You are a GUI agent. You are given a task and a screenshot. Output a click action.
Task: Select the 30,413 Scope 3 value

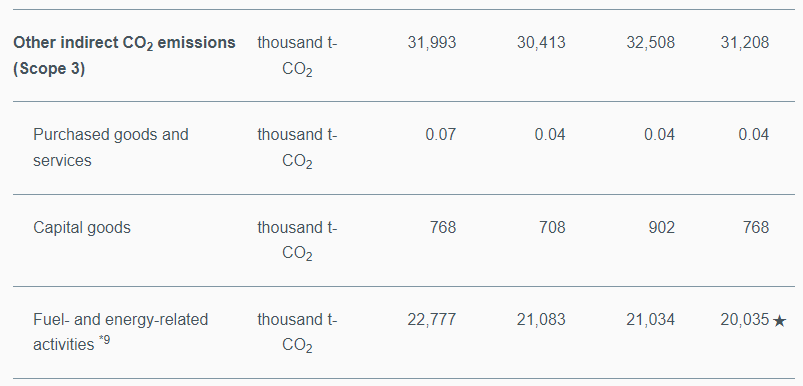(x=541, y=42)
